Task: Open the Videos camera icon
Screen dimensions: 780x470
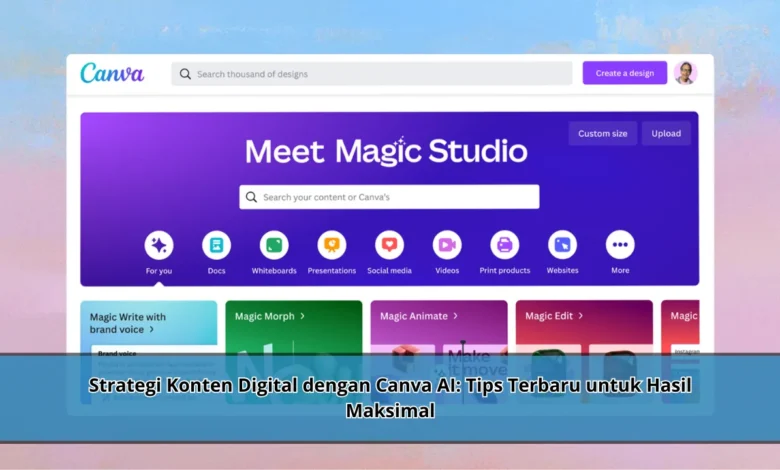Action: [x=447, y=245]
